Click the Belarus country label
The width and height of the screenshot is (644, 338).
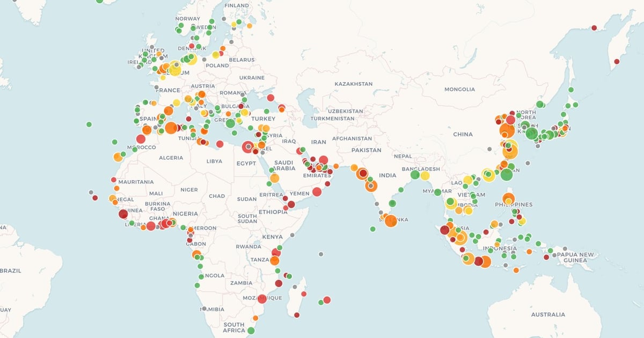[241, 60]
